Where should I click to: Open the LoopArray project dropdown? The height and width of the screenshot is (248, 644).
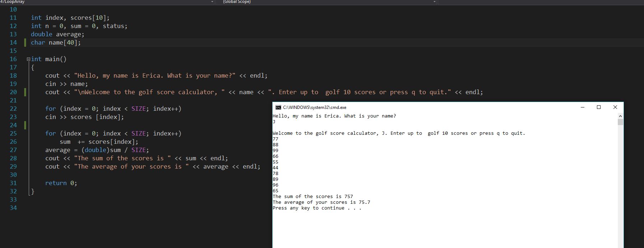point(212,2)
